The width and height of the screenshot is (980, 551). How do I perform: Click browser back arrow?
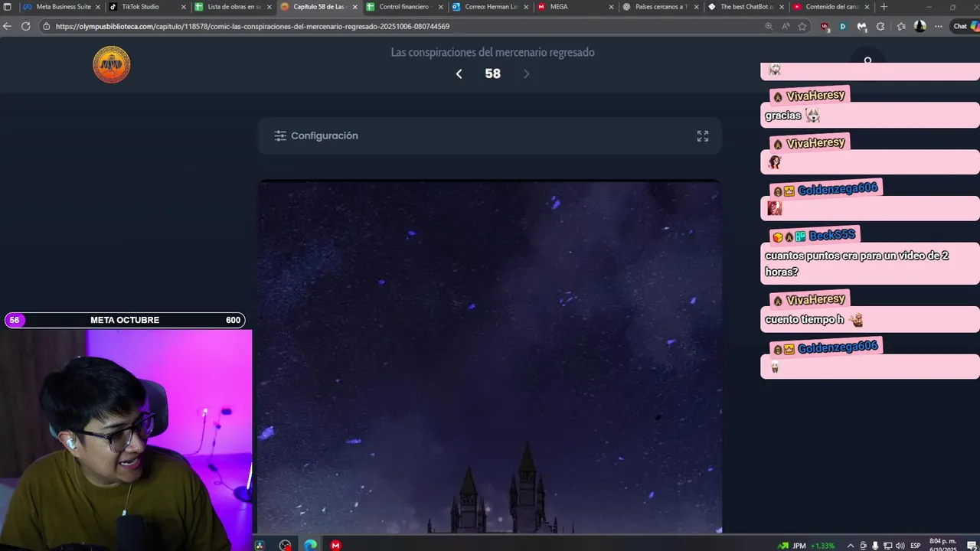click(x=8, y=26)
